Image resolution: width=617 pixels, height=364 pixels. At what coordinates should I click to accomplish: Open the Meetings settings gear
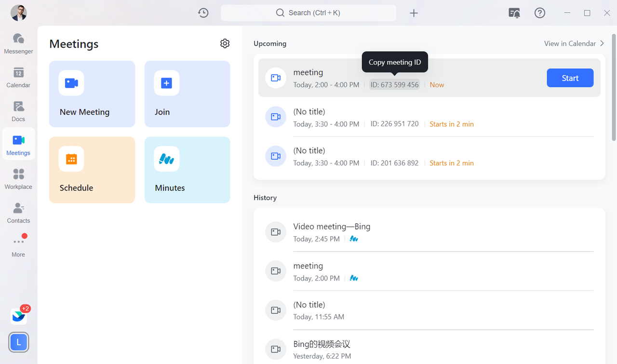[225, 43]
